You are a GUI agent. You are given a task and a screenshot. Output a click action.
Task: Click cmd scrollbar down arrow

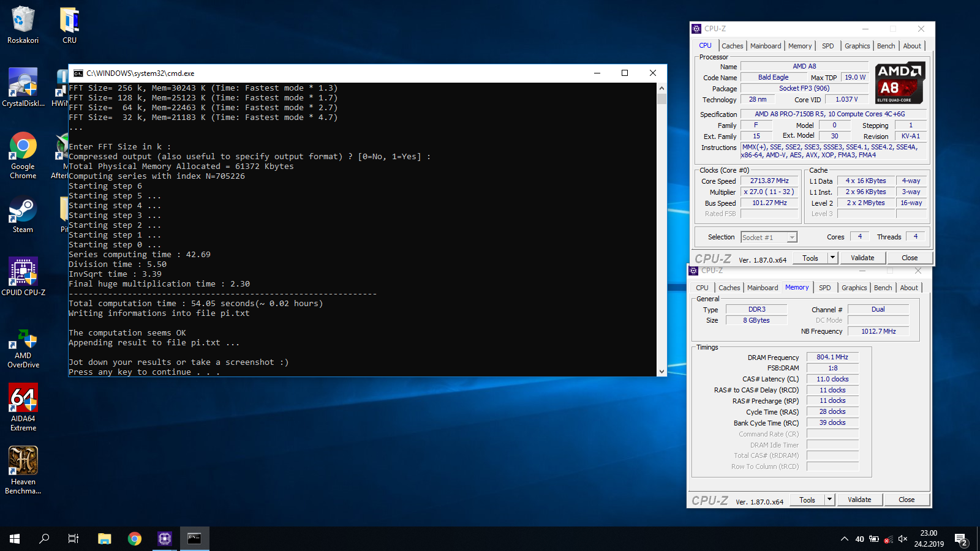click(x=661, y=371)
